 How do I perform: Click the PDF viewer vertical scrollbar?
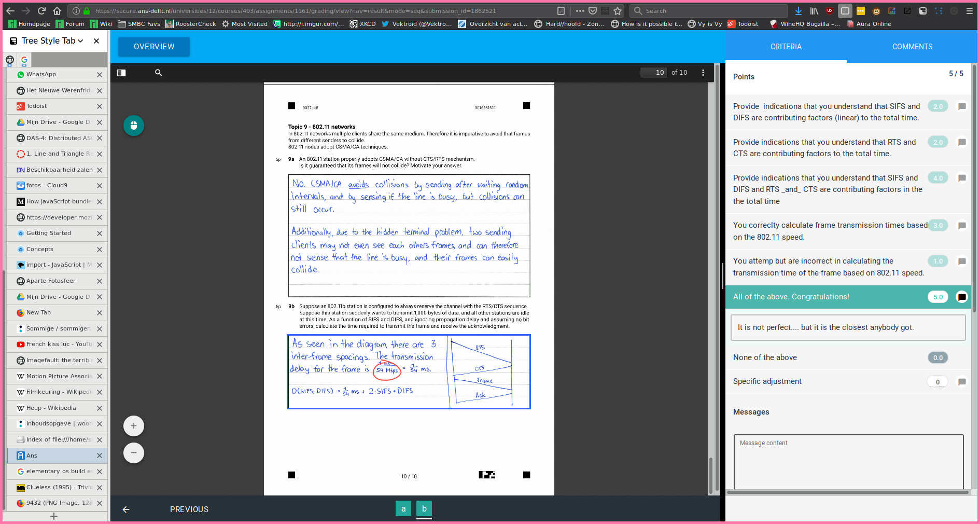click(711, 280)
